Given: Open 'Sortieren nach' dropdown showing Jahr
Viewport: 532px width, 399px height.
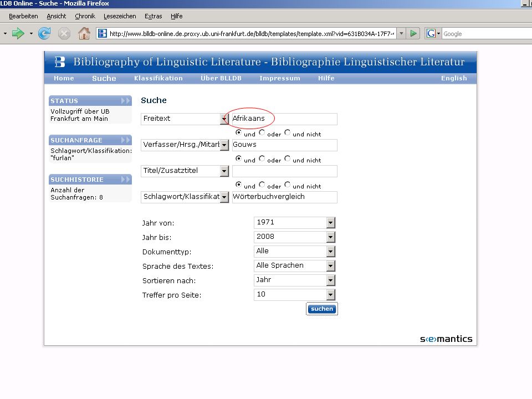Looking at the screenshot, I should point(330,280).
